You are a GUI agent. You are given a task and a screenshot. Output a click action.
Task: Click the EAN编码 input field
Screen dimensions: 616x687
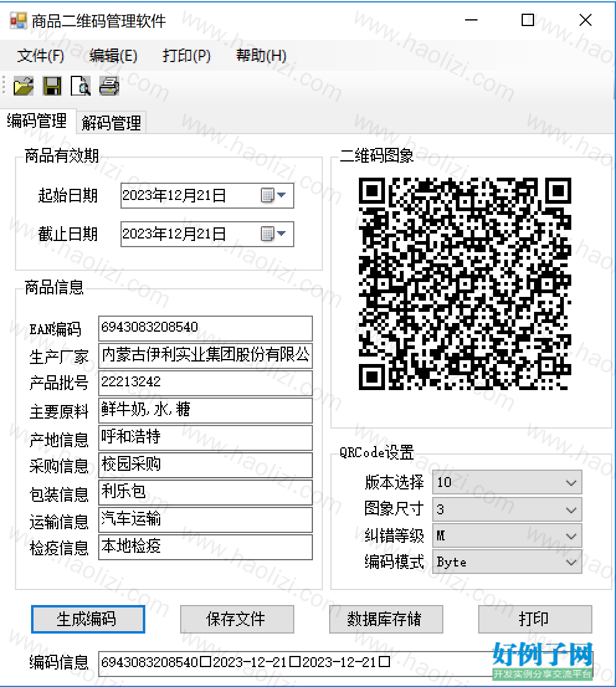(206, 328)
